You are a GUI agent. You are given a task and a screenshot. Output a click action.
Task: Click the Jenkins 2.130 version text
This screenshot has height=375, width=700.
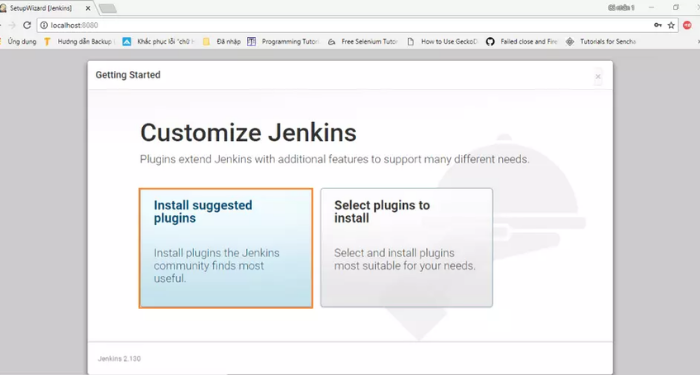119,358
